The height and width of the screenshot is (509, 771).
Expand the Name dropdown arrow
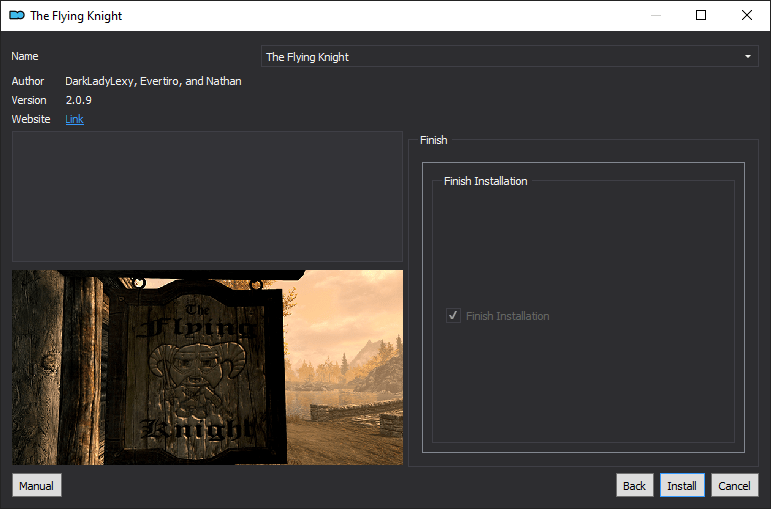[747, 57]
